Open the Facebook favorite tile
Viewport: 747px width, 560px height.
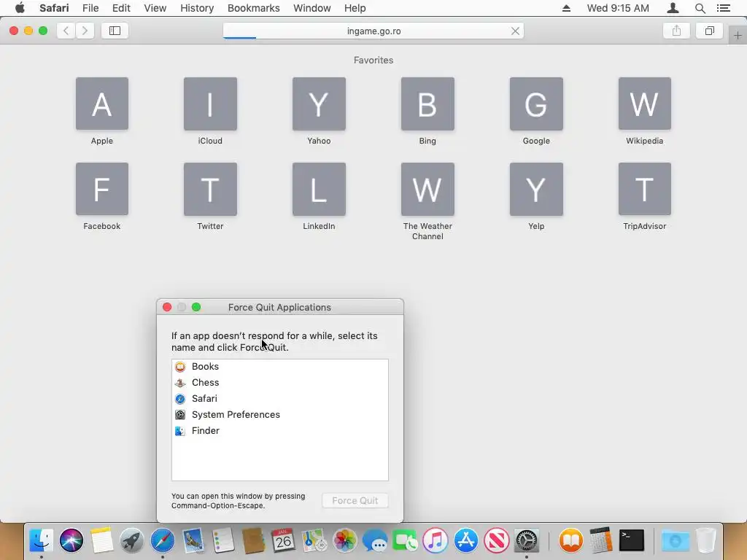pyautogui.click(x=102, y=189)
